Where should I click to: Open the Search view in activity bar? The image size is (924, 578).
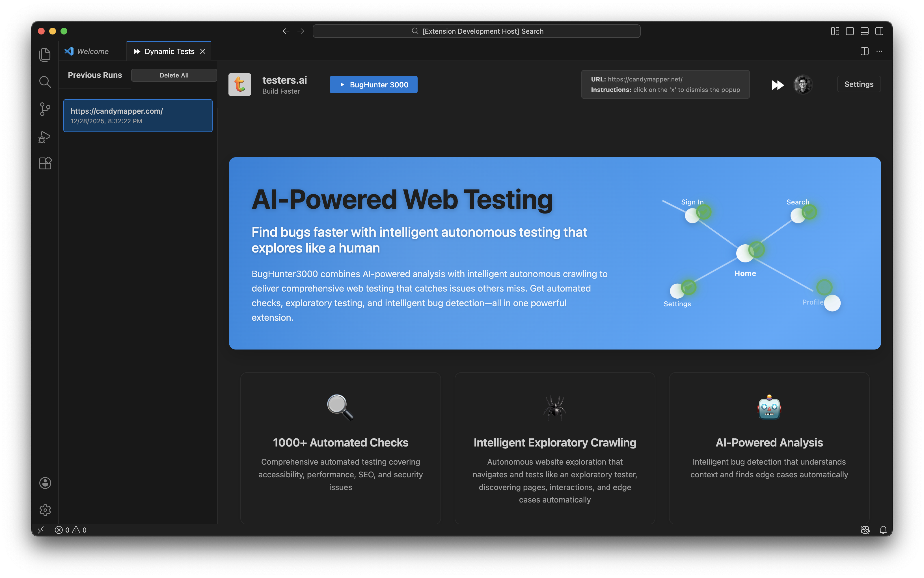pos(45,82)
